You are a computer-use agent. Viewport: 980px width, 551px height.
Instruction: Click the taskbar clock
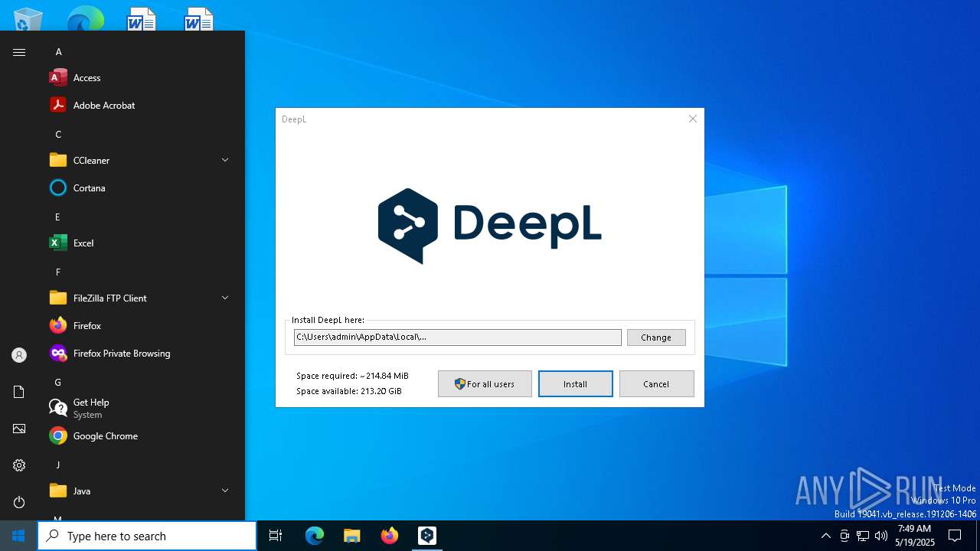click(x=915, y=536)
